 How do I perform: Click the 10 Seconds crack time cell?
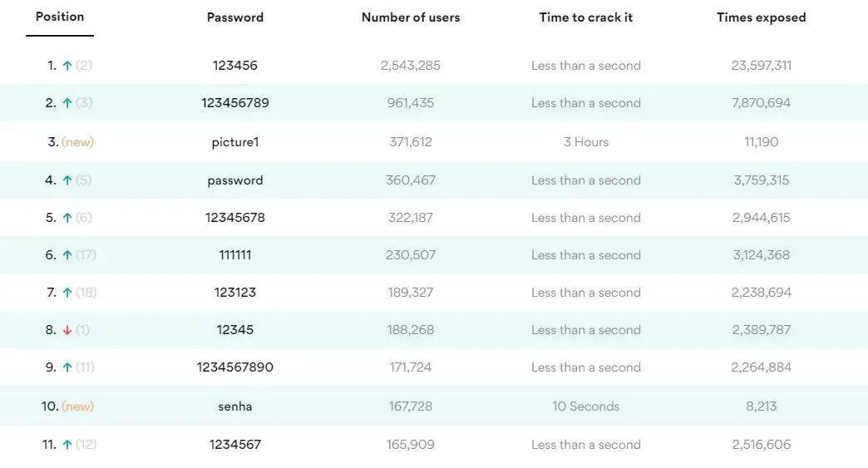pos(586,406)
